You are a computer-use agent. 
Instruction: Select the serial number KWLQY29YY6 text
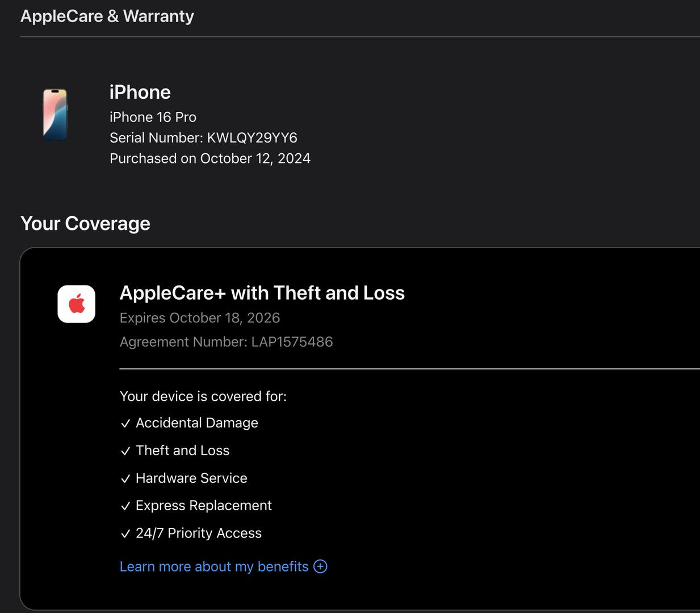tap(252, 138)
